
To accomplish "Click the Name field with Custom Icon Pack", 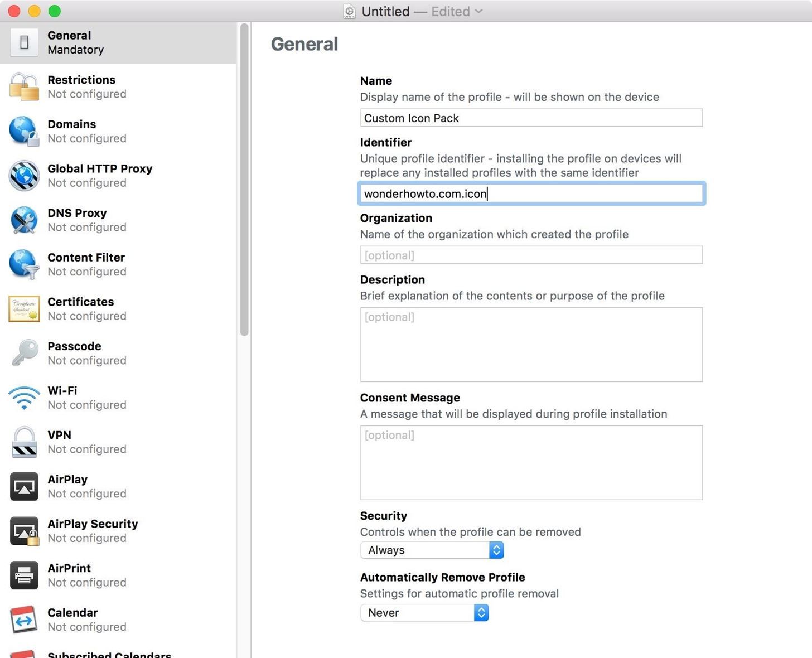I will tap(531, 118).
